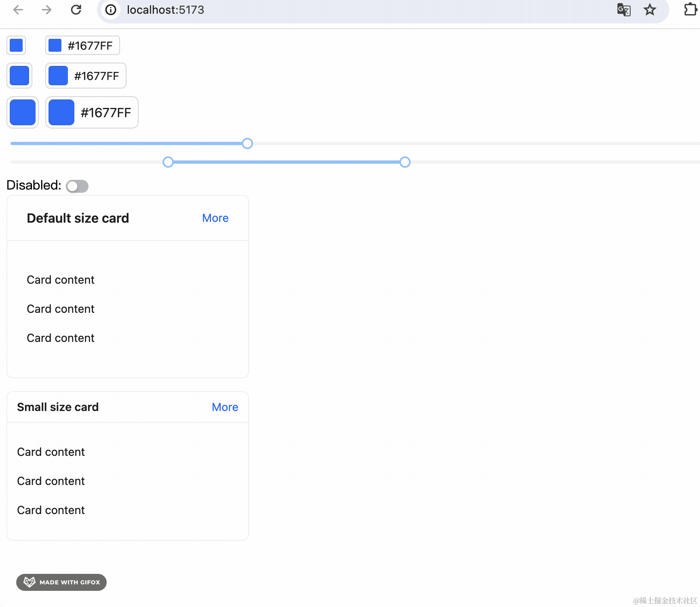Click More link on Small size card
Screen dimensions: 700x607
tap(225, 407)
